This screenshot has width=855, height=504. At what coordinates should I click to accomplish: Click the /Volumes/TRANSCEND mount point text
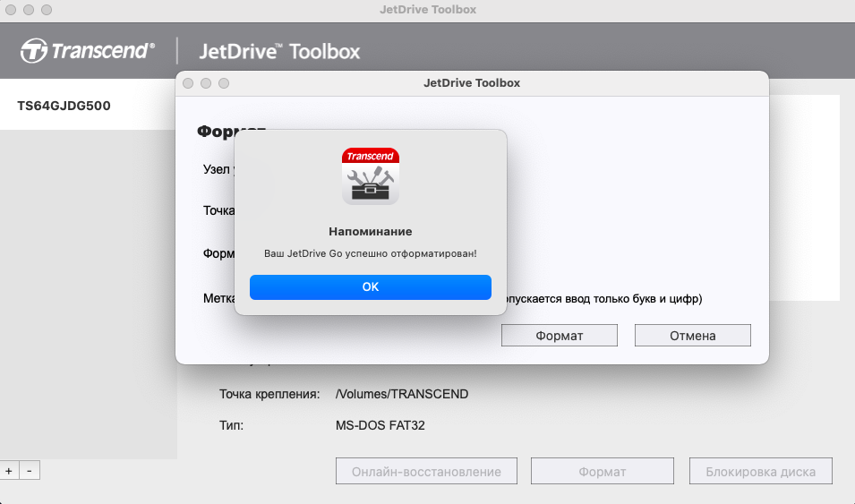tap(402, 394)
